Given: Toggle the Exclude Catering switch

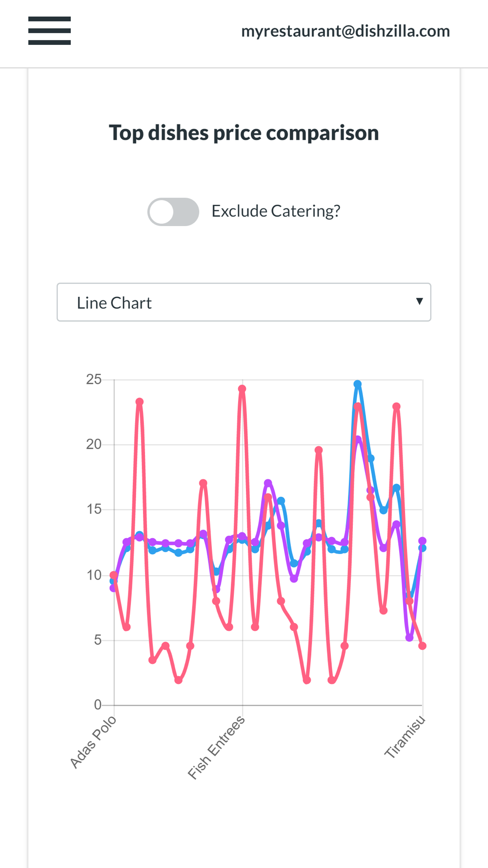Looking at the screenshot, I should point(173,212).
